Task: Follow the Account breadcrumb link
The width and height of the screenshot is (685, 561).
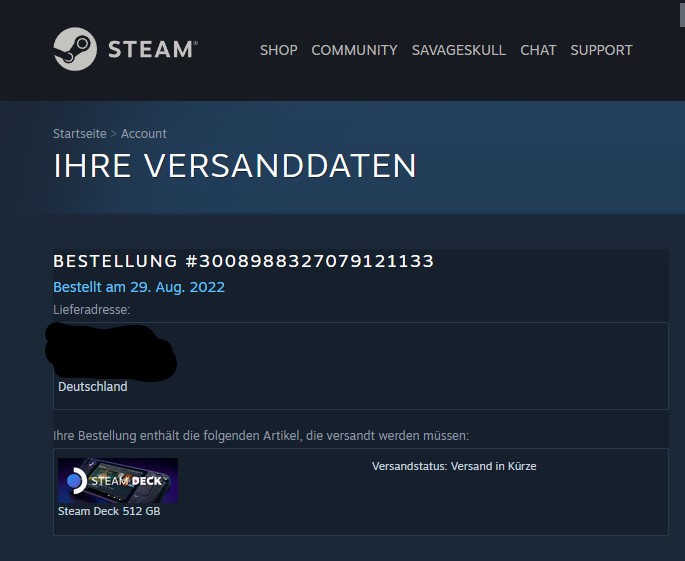Action: [144, 134]
